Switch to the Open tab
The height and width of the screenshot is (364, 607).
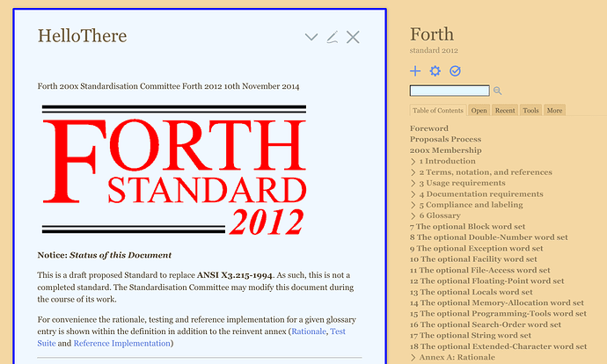click(479, 111)
